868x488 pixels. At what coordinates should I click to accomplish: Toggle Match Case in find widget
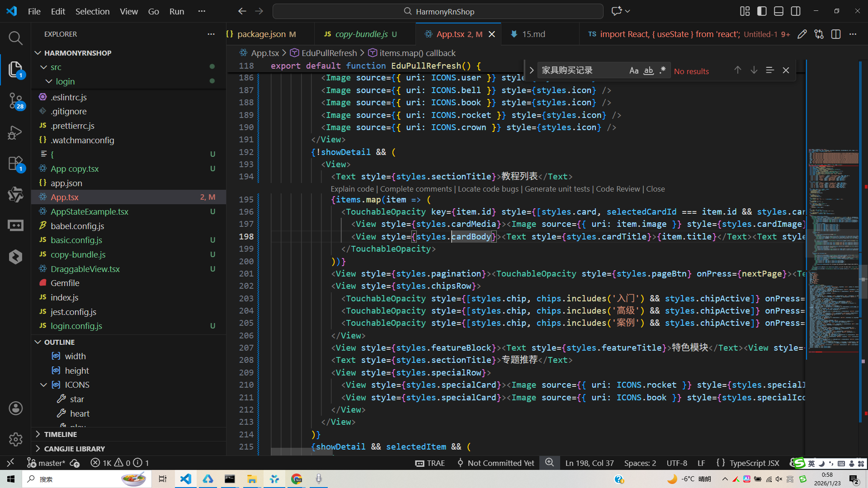click(x=634, y=70)
